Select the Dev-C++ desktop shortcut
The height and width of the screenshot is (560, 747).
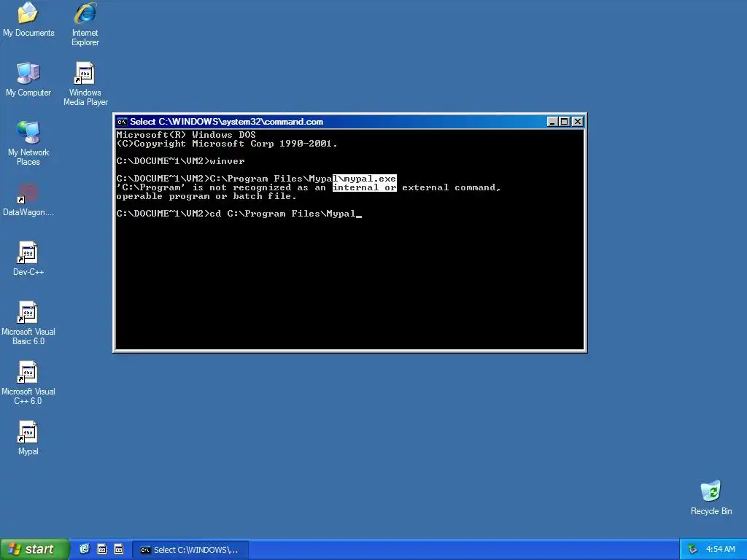click(x=28, y=259)
